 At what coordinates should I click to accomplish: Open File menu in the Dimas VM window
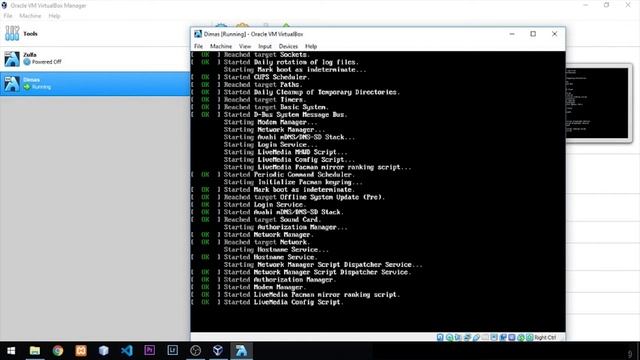click(x=198, y=46)
